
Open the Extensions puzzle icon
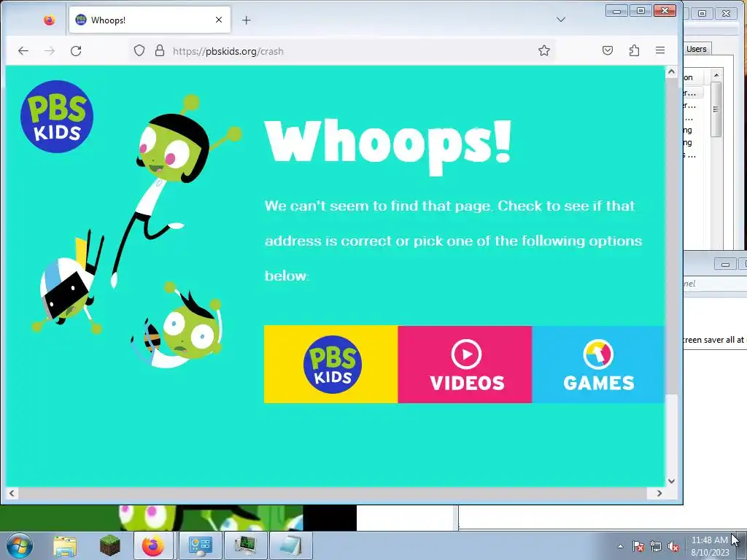point(634,50)
